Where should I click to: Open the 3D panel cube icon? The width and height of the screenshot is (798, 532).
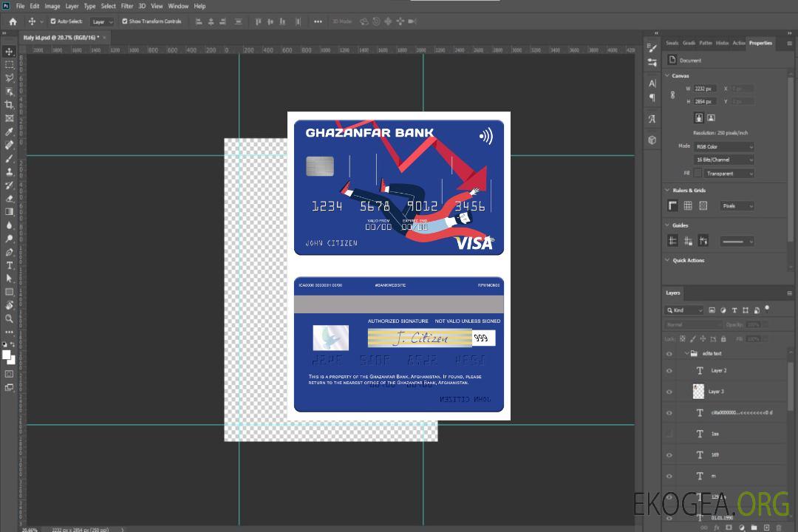point(652,140)
